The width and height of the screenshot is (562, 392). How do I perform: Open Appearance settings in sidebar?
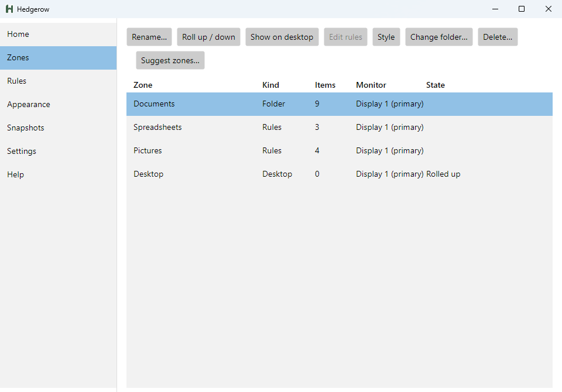pyautogui.click(x=58, y=104)
